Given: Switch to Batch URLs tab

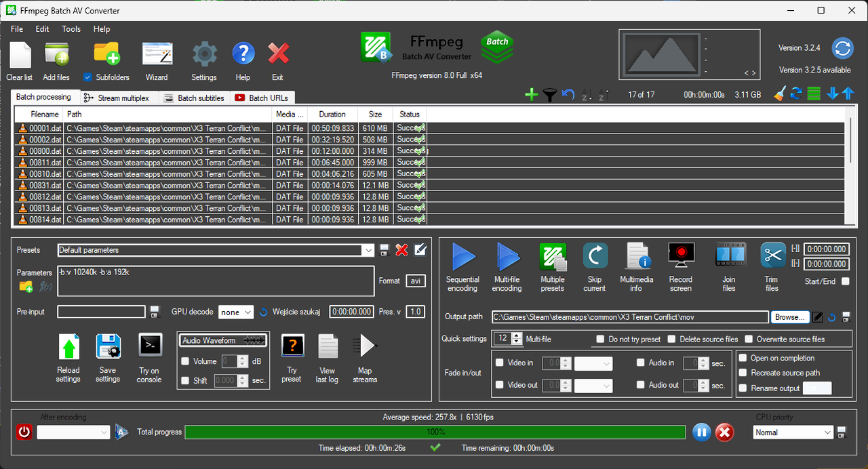Looking at the screenshot, I should (x=262, y=98).
